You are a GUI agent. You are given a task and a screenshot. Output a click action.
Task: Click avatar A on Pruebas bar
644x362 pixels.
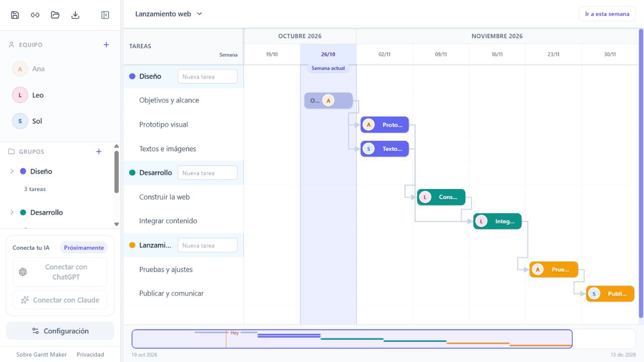538,269
